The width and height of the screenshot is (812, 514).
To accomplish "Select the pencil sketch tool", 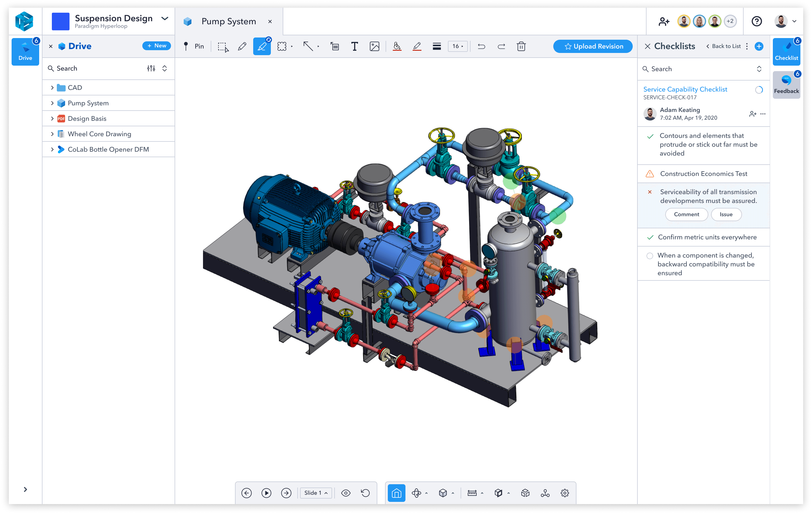I will pos(242,46).
